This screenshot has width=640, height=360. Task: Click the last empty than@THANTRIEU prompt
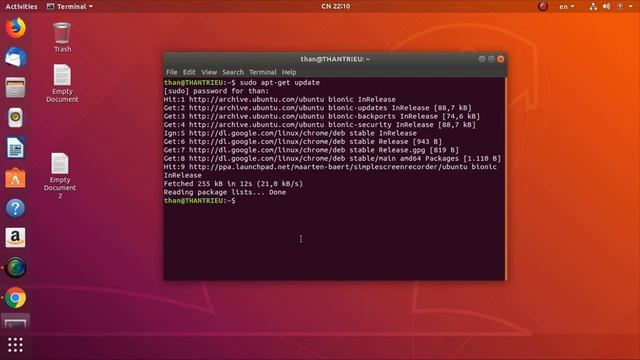click(x=200, y=201)
